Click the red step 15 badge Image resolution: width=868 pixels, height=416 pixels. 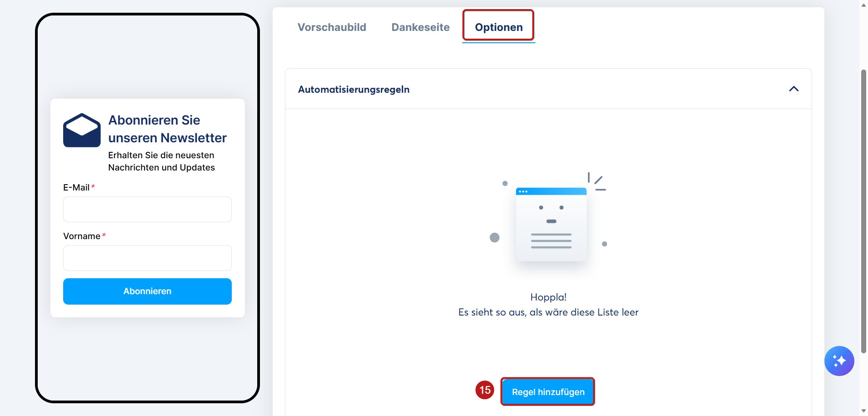485,390
